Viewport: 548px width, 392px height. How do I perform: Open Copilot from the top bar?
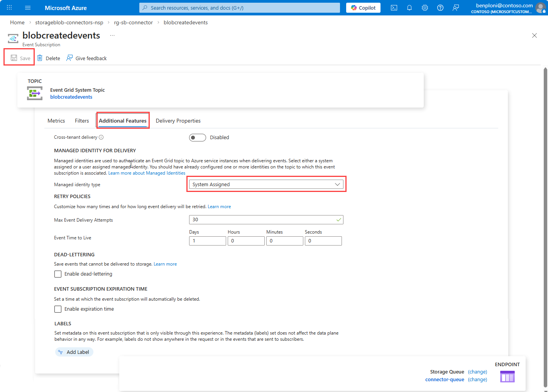[363, 8]
